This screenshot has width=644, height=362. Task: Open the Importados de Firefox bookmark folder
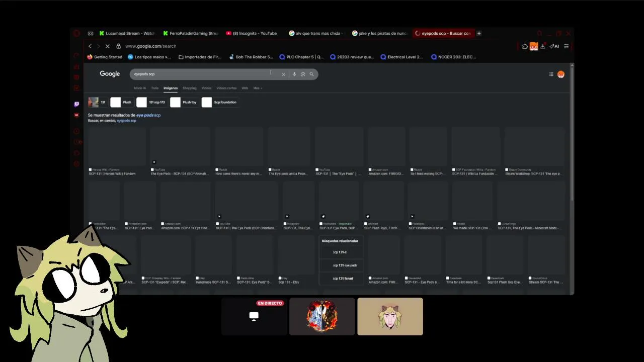pos(200,57)
